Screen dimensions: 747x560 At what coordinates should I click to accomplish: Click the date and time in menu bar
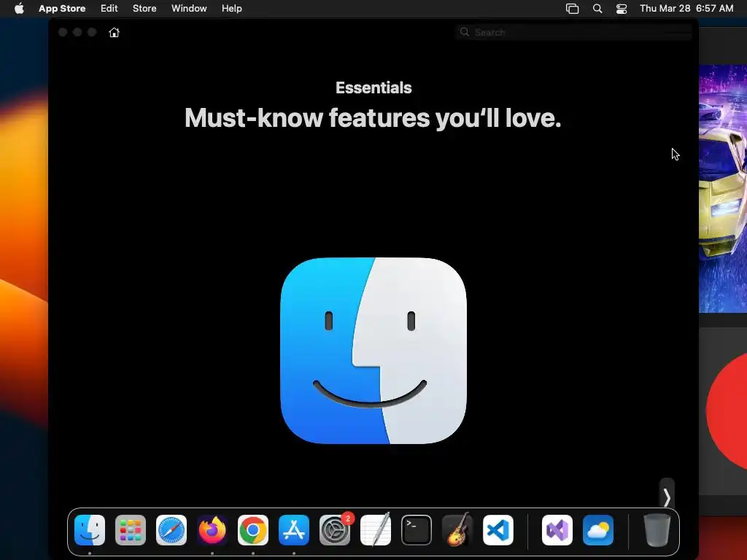click(686, 9)
